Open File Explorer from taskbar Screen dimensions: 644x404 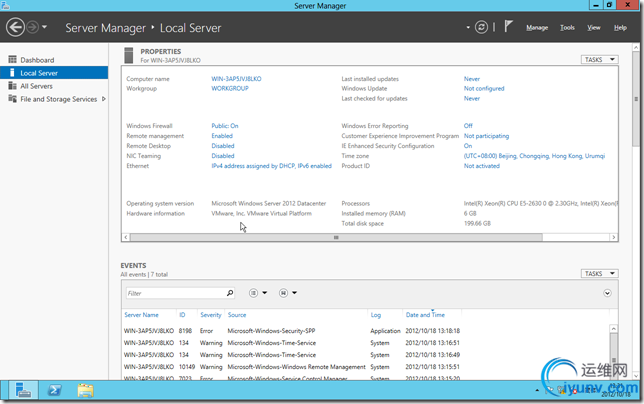point(85,390)
